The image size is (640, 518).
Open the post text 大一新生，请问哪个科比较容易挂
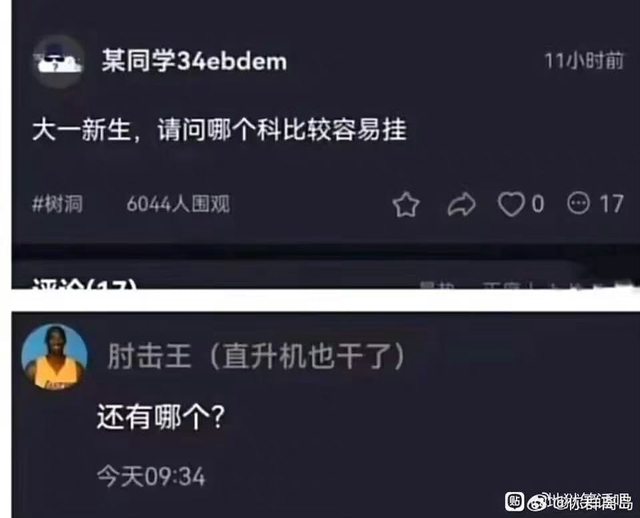pos(220,130)
